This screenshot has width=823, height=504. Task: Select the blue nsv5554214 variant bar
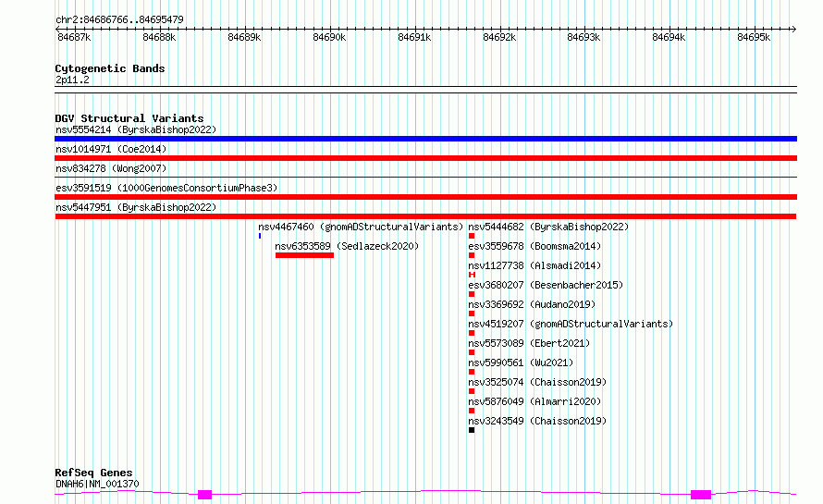[425, 139]
